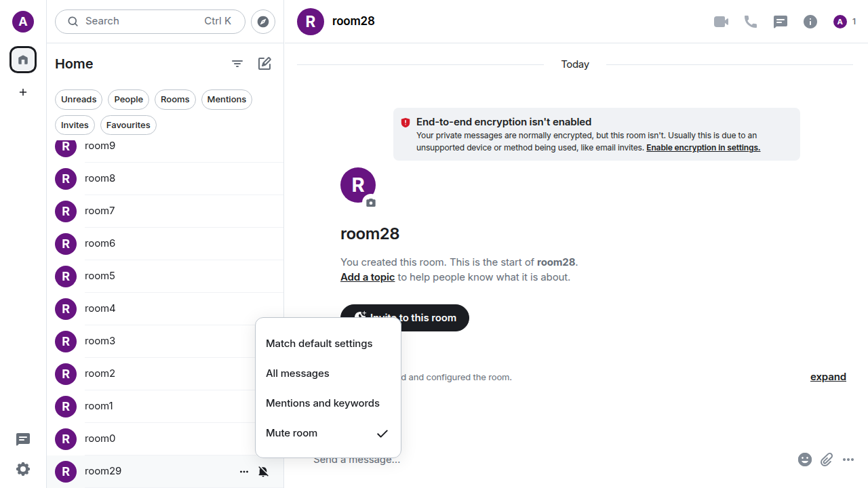The image size is (868, 488).
Task: Open the emoji picker
Action: pos(805,460)
